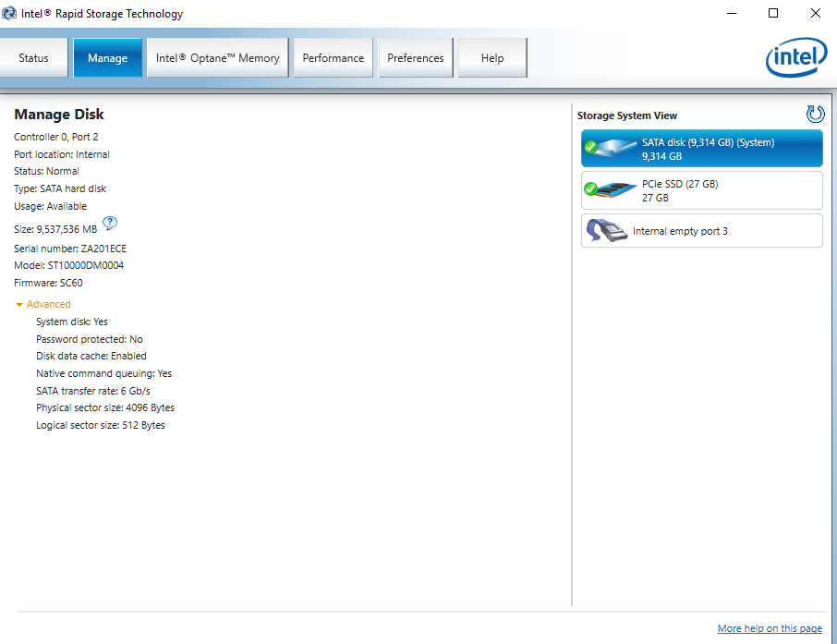Screen dimensions: 837x644
Task: Click the SATA disk drive icon
Action: click(x=611, y=148)
